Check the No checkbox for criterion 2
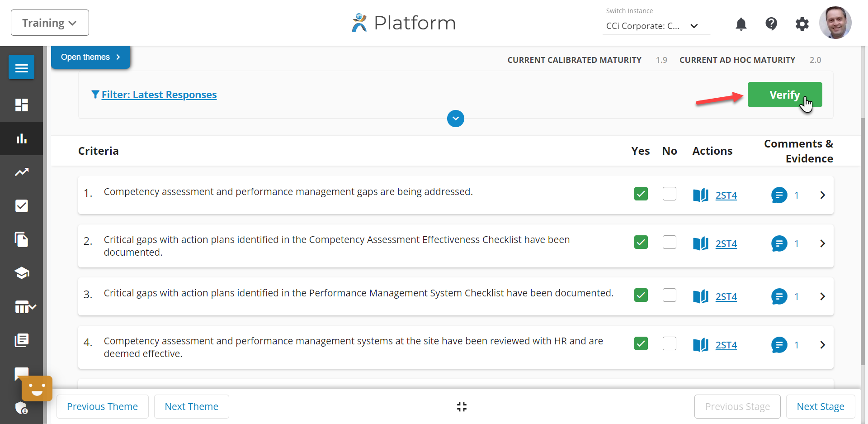 coord(669,243)
